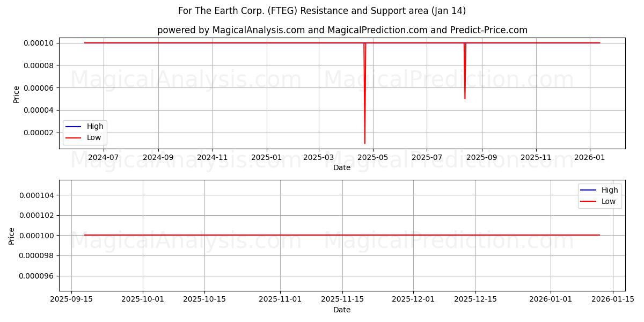Click the 2025-09-15 date tick label

[x=72, y=300]
